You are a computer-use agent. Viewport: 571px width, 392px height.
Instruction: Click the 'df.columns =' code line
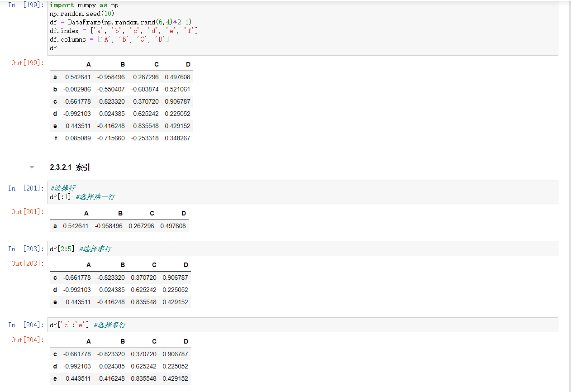click(x=109, y=39)
